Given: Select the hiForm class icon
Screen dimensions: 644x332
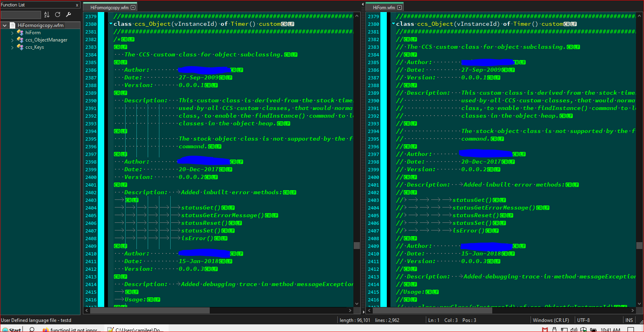Looking at the screenshot, I should pos(20,33).
